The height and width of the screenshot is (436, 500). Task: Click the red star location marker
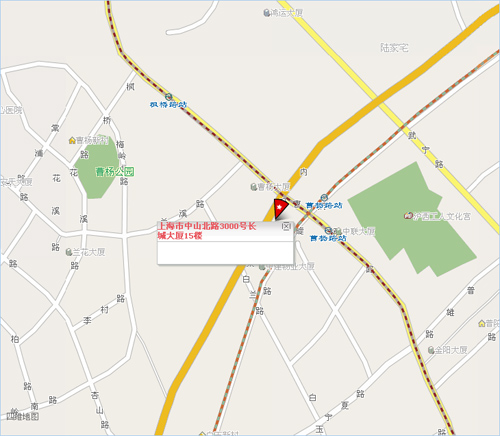tap(280, 208)
